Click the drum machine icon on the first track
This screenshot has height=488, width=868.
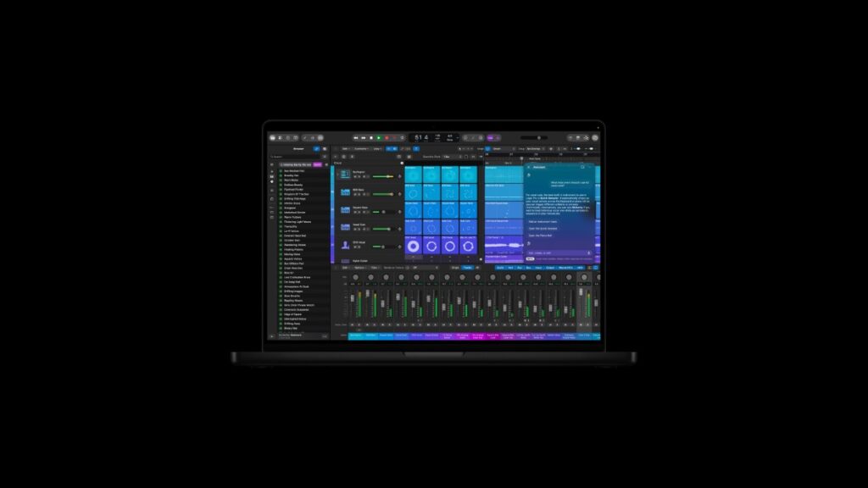[346, 175]
